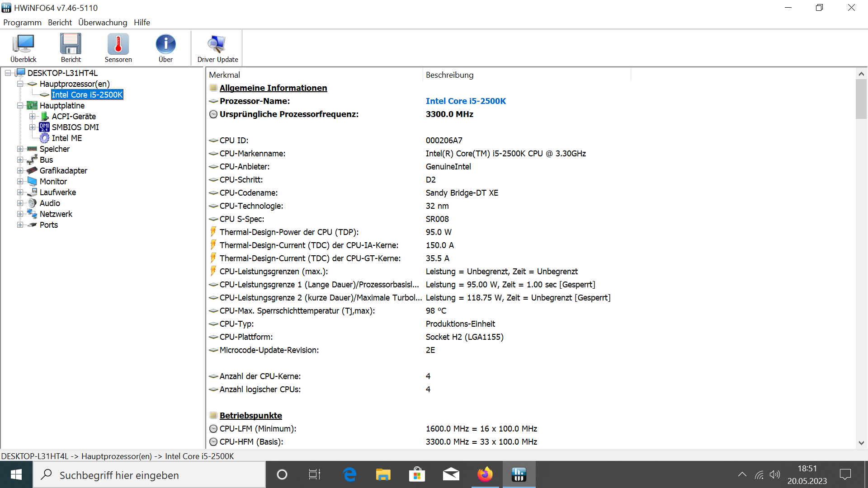Screen dimensions: 868x488
Task: Expand the SMBIOS DMI tree node
Action: [x=32, y=127]
